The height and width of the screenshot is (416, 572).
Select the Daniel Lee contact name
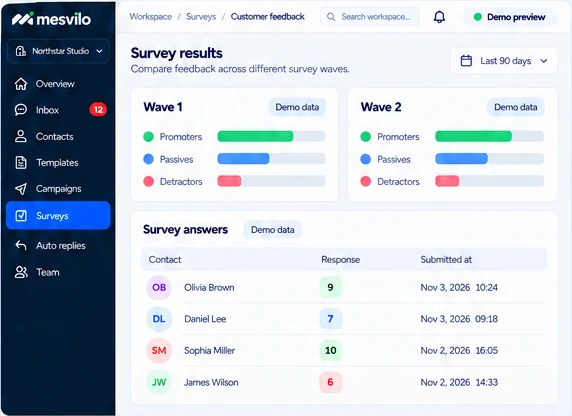pyautogui.click(x=205, y=319)
